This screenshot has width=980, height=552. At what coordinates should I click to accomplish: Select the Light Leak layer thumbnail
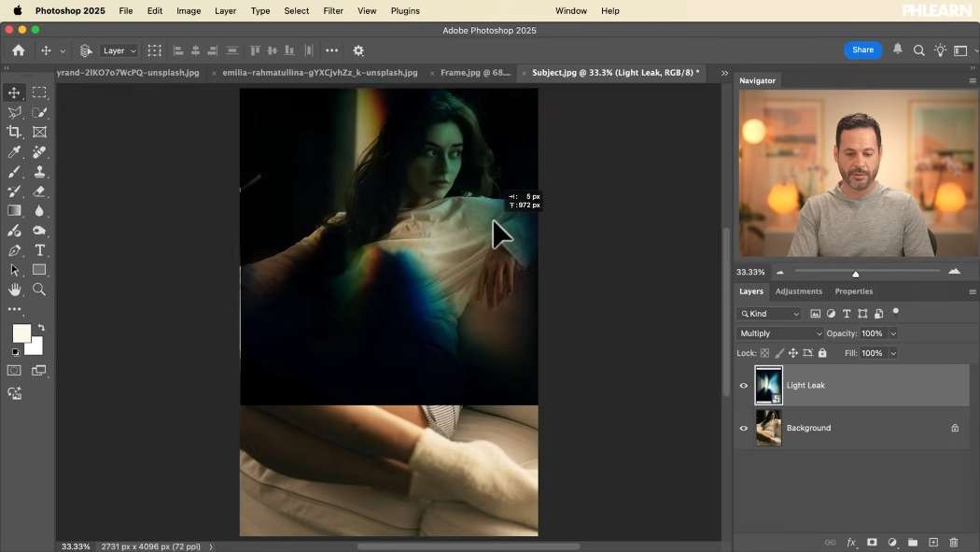coord(768,386)
